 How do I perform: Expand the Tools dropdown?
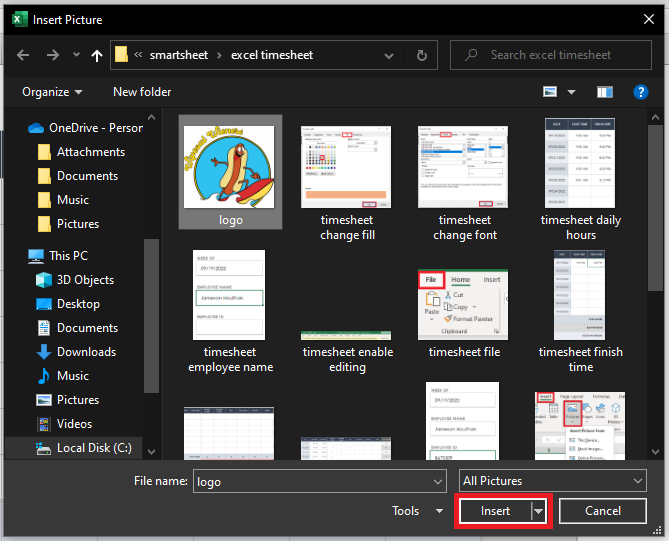click(x=417, y=511)
